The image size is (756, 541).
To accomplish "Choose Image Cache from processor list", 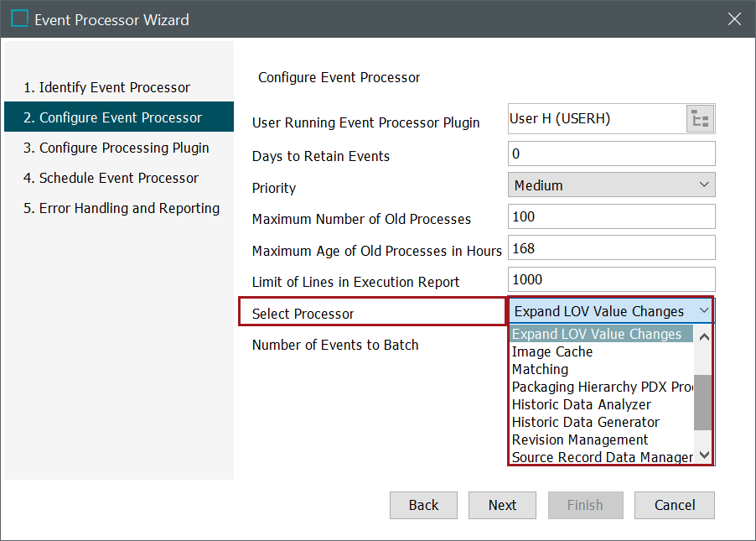I will 552,351.
